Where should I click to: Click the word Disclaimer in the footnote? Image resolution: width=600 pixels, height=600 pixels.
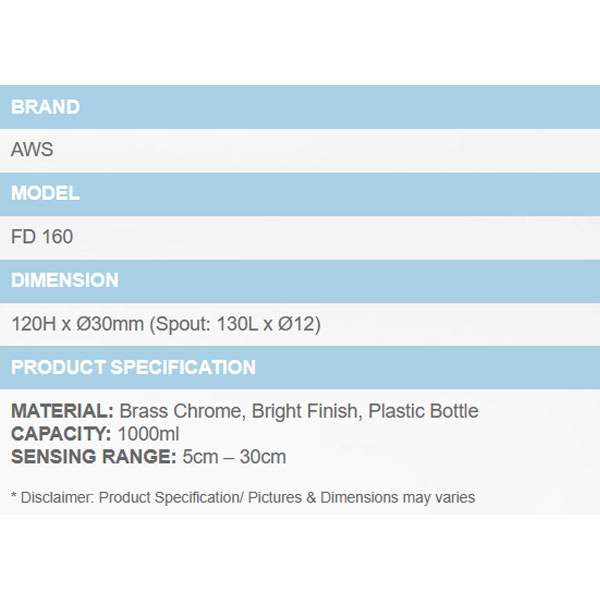coord(56,497)
